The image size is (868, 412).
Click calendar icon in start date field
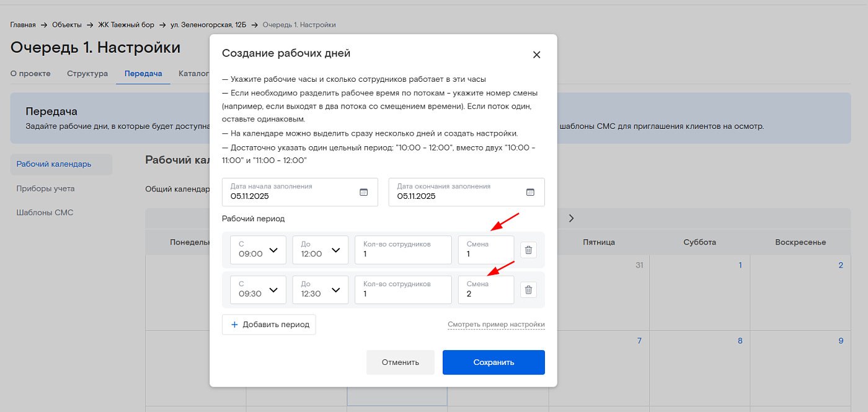(x=364, y=192)
